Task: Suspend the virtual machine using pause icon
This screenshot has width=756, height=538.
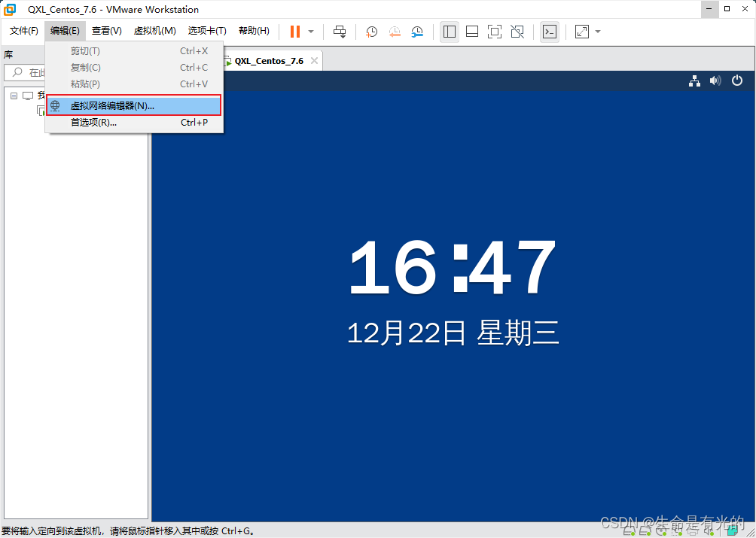Action: click(295, 32)
